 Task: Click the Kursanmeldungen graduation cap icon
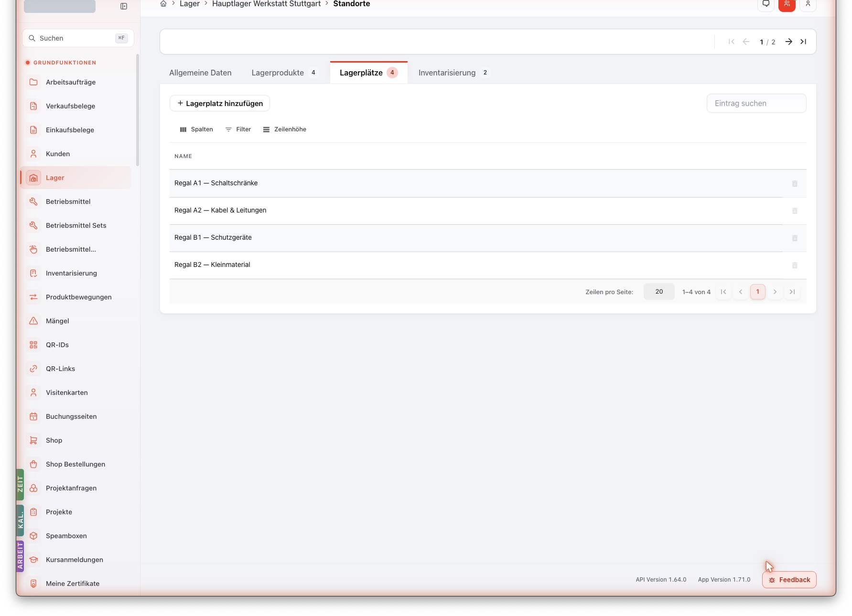click(x=33, y=560)
